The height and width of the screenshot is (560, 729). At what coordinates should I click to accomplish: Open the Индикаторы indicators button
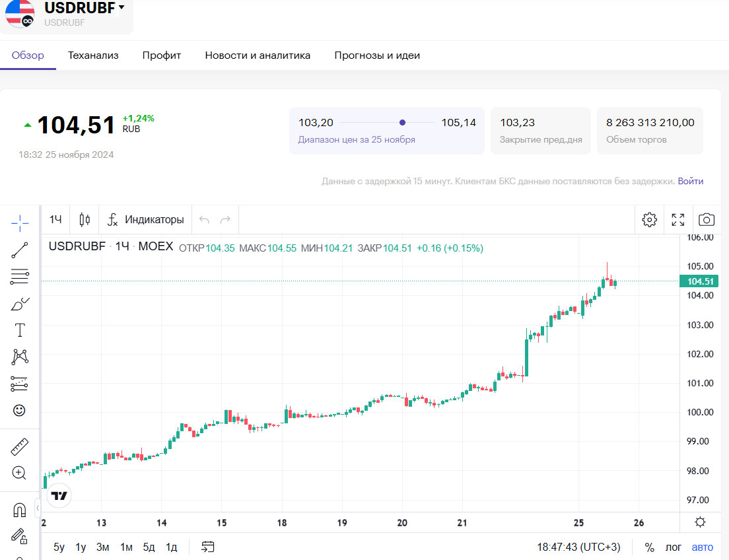click(146, 220)
